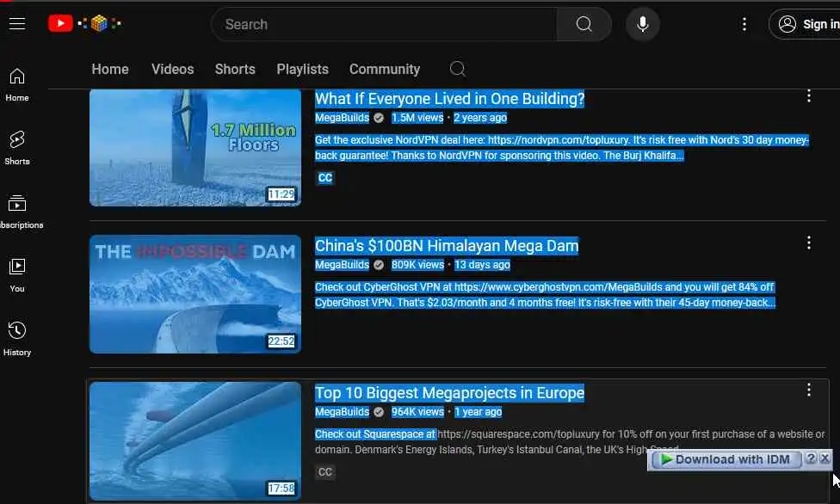This screenshot has width=840, height=504.
Task: Open Top 10 Biggest Megaprojects in Europe
Action: 449,392
